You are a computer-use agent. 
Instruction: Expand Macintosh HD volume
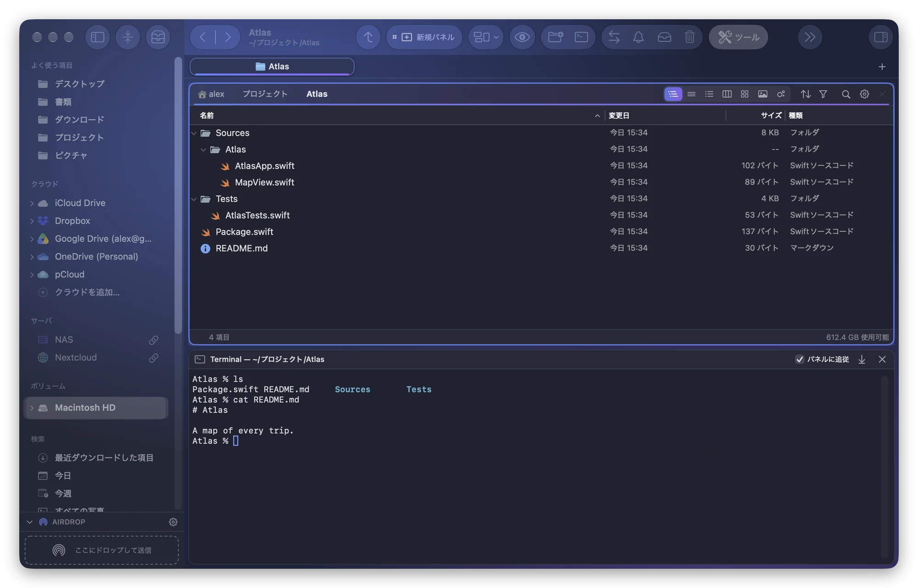coord(32,408)
